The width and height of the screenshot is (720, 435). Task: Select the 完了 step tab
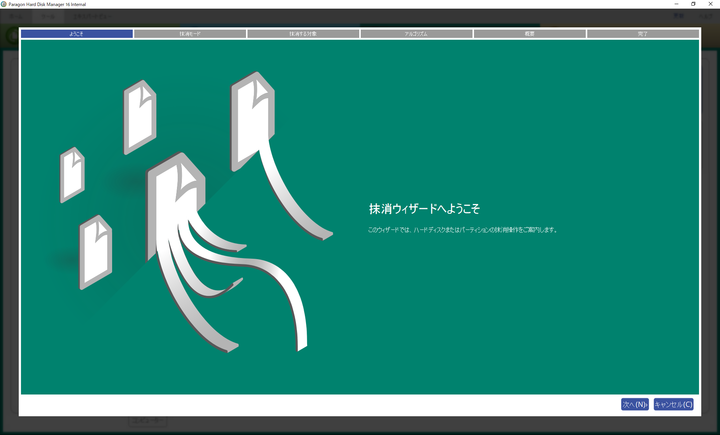(642, 33)
